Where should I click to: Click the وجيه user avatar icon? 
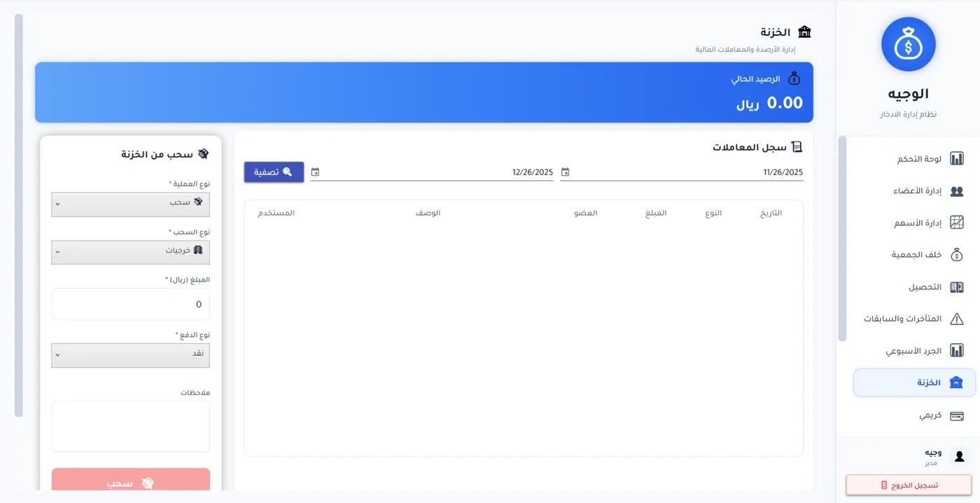[x=959, y=457]
